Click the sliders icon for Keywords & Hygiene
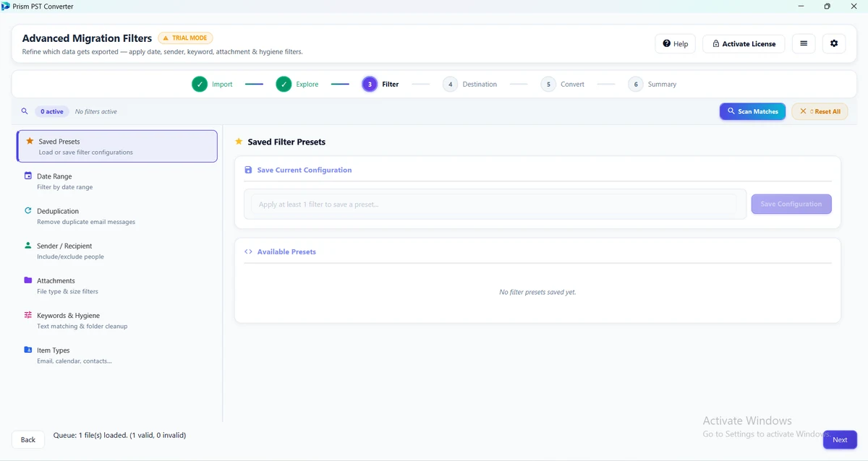The height and width of the screenshot is (461, 868). click(28, 314)
